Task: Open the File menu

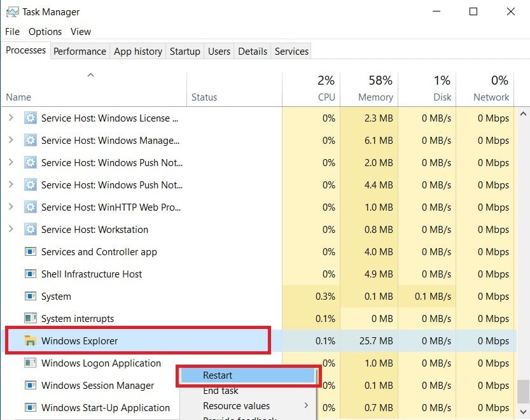Action: (x=13, y=32)
